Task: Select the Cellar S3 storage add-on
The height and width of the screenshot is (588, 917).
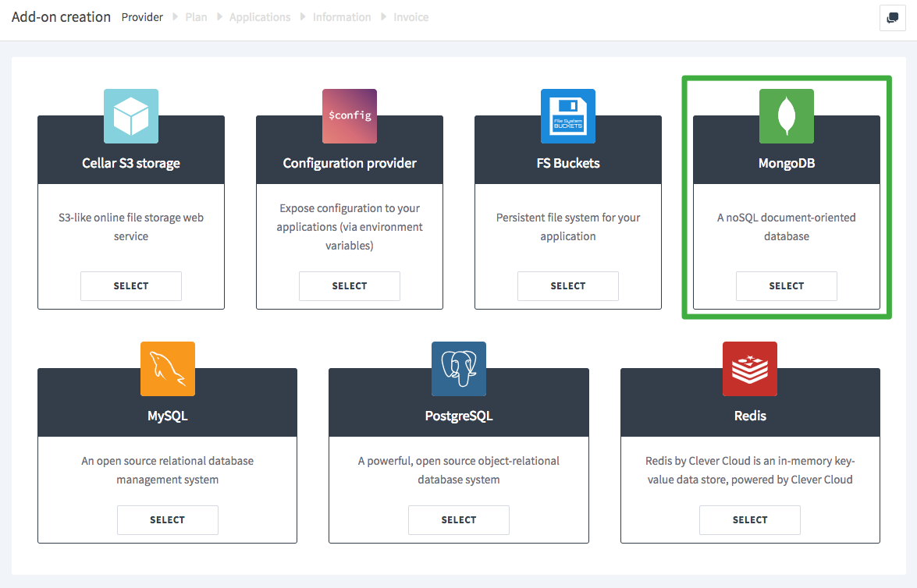Action: [131, 286]
